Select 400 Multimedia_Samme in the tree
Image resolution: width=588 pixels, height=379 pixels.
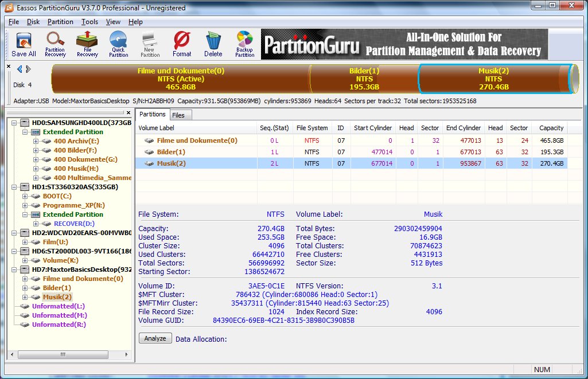pyautogui.click(x=92, y=178)
